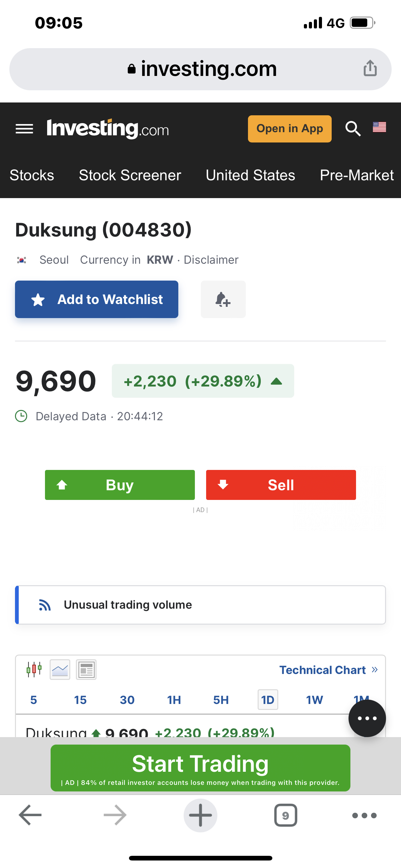Screen dimensions: 401x868
Task: Tap the share icon in the address bar
Action: [x=370, y=68]
